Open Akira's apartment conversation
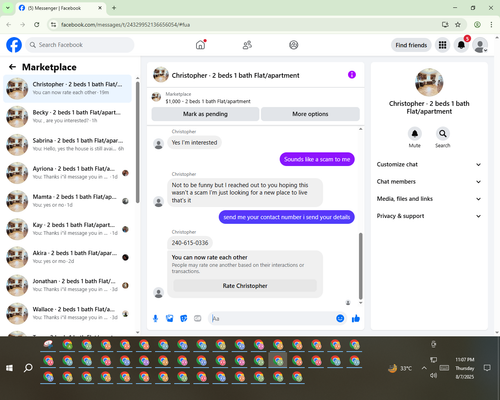Viewport: 500px width, 400px height. (x=67, y=257)
